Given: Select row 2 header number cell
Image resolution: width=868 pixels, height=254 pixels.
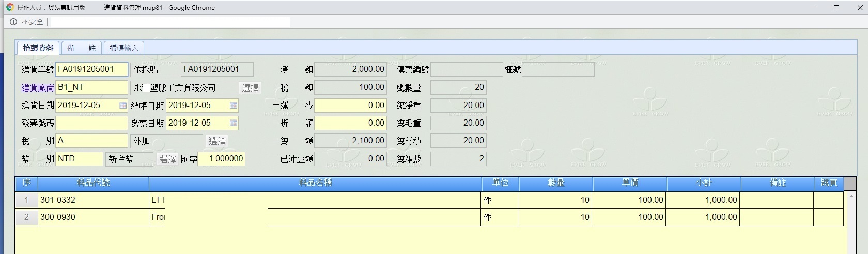Looking at the screenshot, I should point(26,217).
